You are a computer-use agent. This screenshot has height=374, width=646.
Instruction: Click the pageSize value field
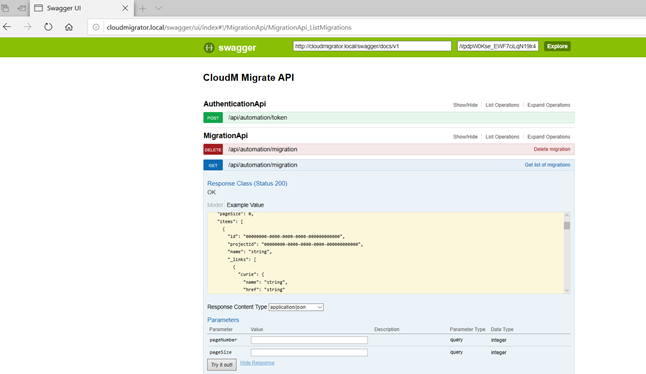pyautogui.click(x=309, y=353)
